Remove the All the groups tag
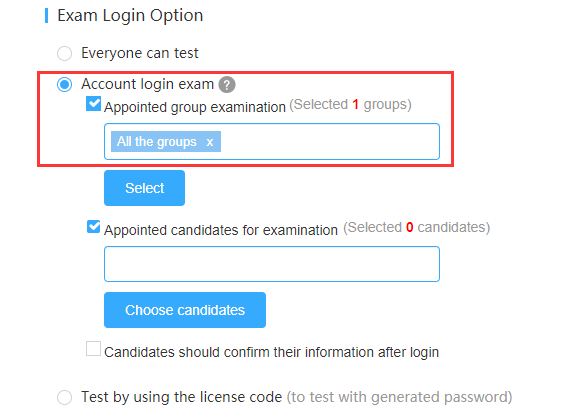 210,142
